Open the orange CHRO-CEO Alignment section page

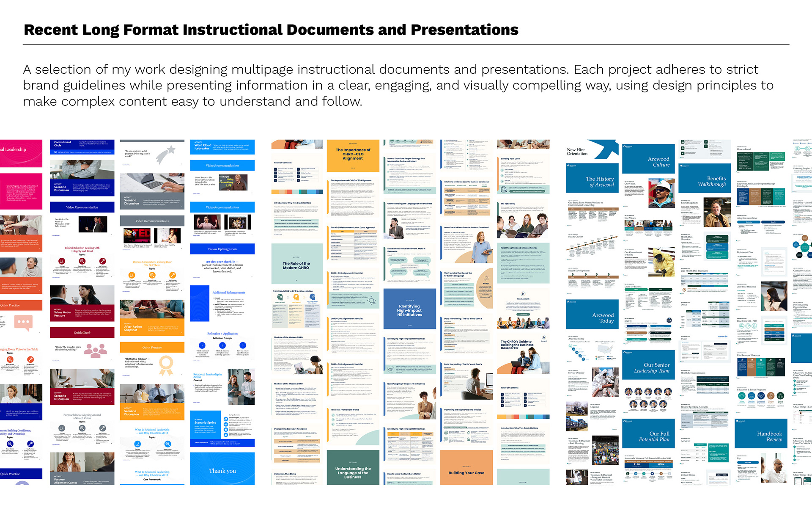353,155
